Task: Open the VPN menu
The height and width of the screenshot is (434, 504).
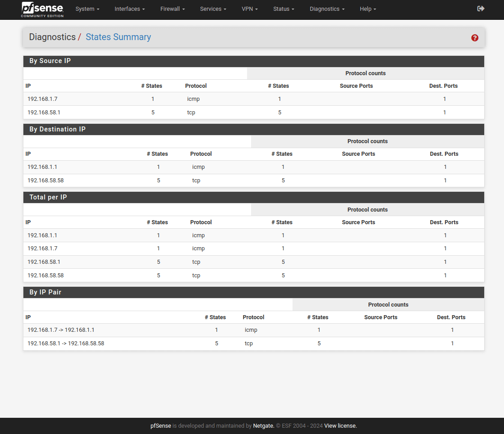Action: (x=250, y=9)
